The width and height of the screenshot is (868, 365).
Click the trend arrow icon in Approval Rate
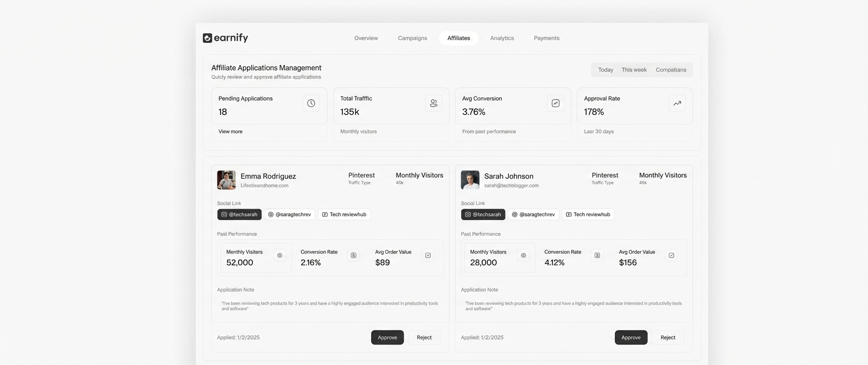pos(677,103)
